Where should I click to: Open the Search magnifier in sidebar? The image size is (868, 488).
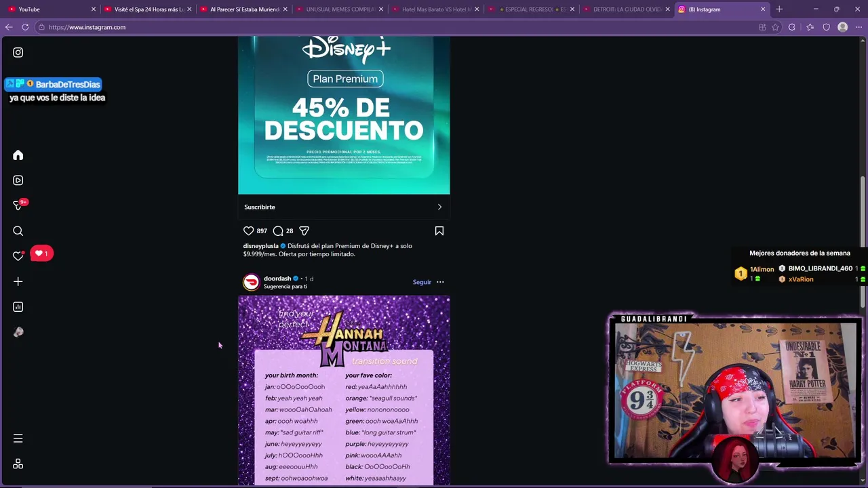[x=18, y=231]
